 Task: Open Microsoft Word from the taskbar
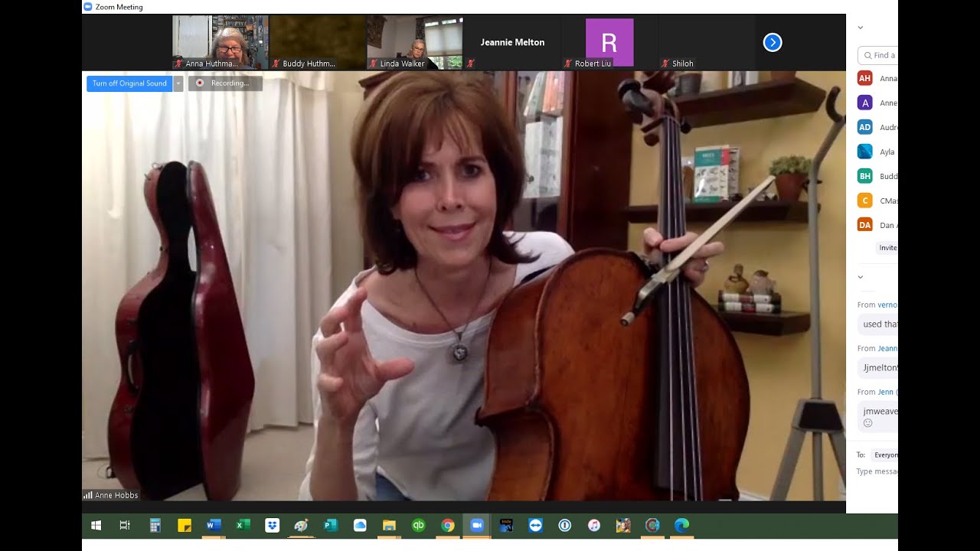(214, 525)
